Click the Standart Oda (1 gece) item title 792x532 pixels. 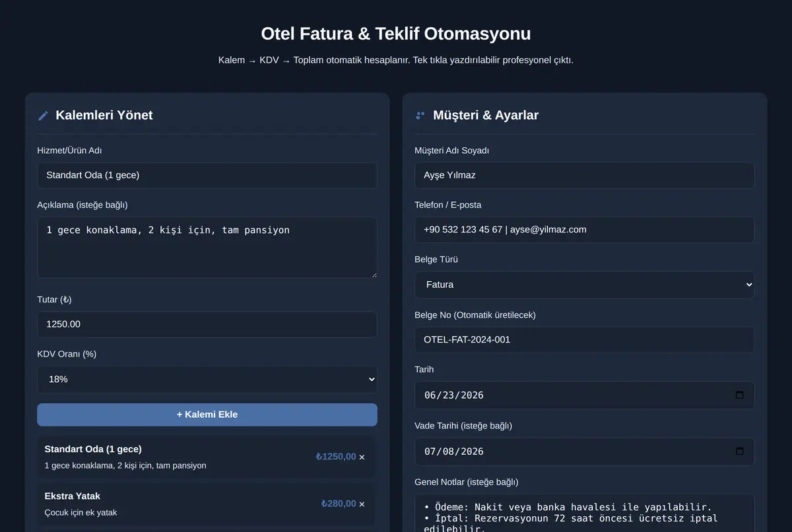[93, 449]
